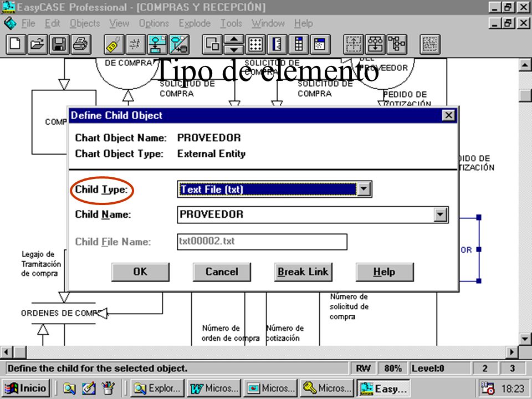Click the Child File Name txt00002.txt field

[x=262, y=242]
